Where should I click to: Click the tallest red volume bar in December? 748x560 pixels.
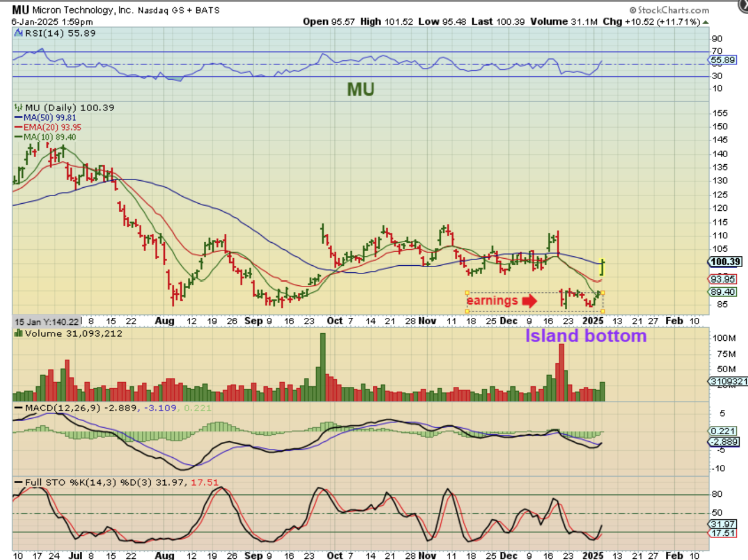pyautogui.click(x=562, y=372)
